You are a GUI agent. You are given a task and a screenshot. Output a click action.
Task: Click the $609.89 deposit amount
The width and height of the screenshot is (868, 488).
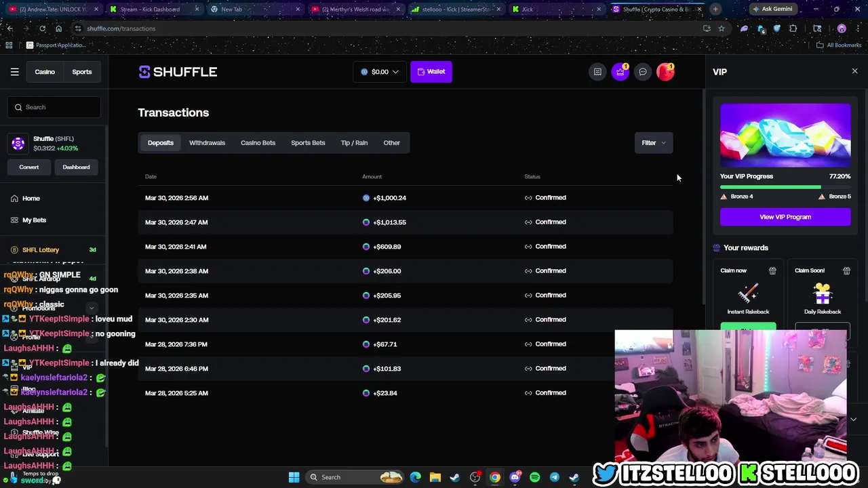pyautogui.click(x=387, y=247)
